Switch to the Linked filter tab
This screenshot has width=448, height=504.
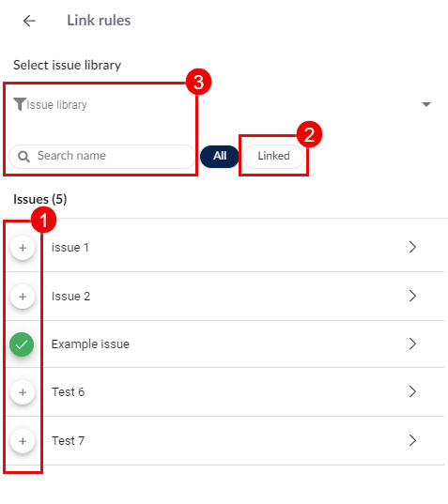tap(273, 156)
